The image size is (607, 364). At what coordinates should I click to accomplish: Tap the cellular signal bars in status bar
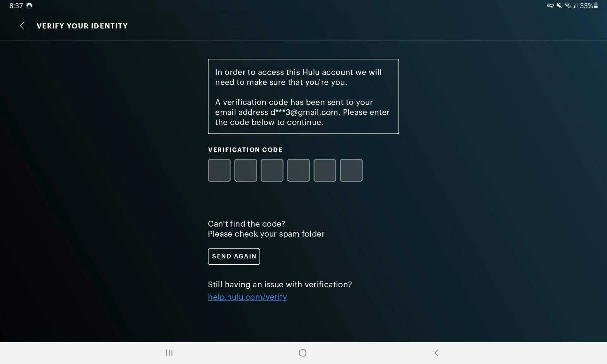[x=575, y=6]
